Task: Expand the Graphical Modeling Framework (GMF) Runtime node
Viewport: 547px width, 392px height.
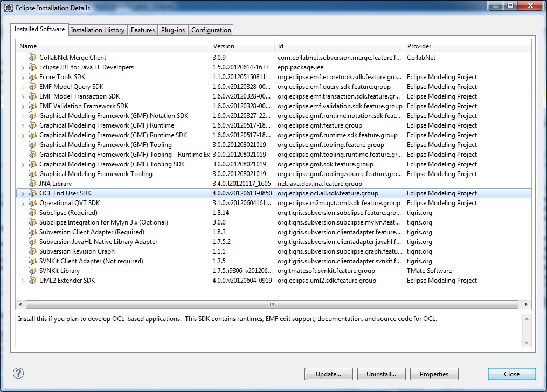Action: pyautogui.click(x=23, y=126)
